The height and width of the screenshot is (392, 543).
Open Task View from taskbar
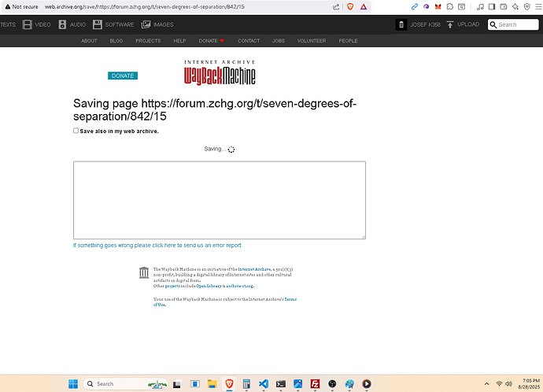tap(177, 383)
